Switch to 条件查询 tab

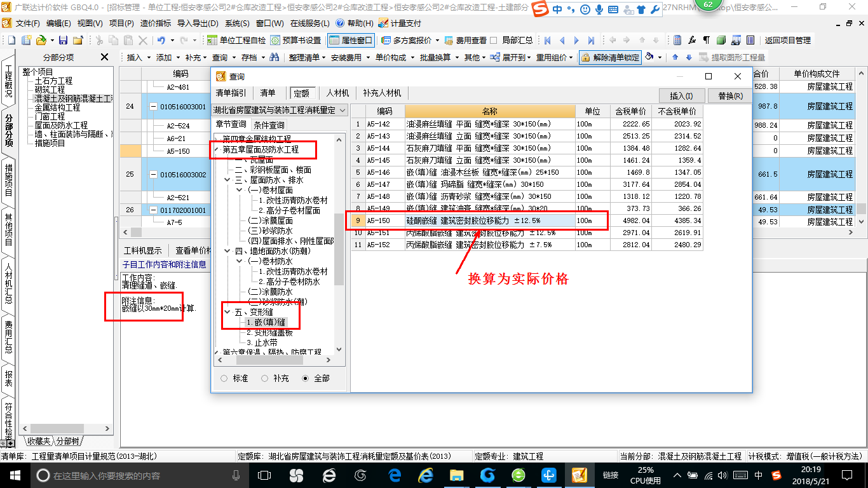(269, 125)
